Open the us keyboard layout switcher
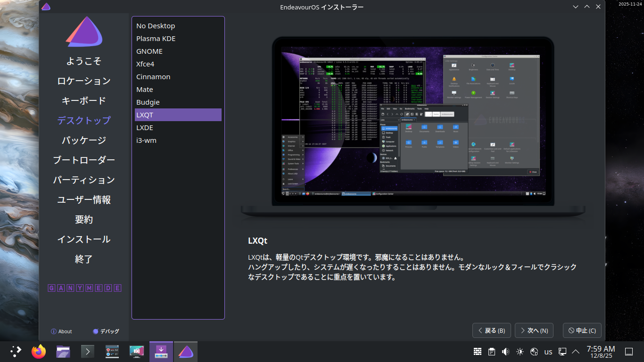644x362 pixels. pyautogui.click(x=548, y=352)
